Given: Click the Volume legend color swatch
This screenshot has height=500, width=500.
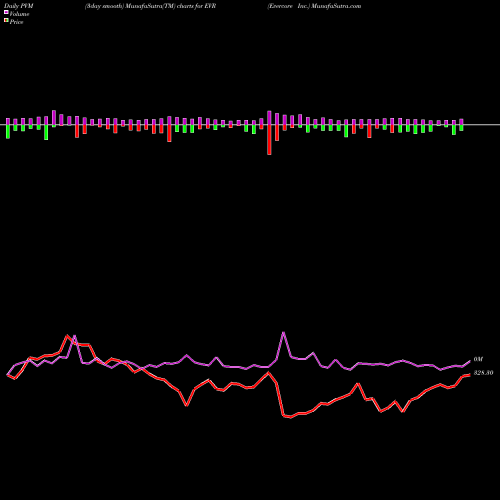Looking at the screenshot, I should tap(6, 12).
